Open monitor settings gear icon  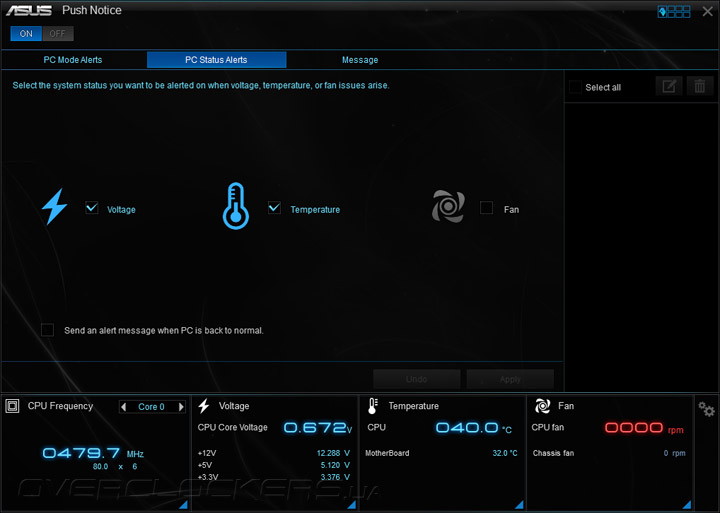point(707,409)
